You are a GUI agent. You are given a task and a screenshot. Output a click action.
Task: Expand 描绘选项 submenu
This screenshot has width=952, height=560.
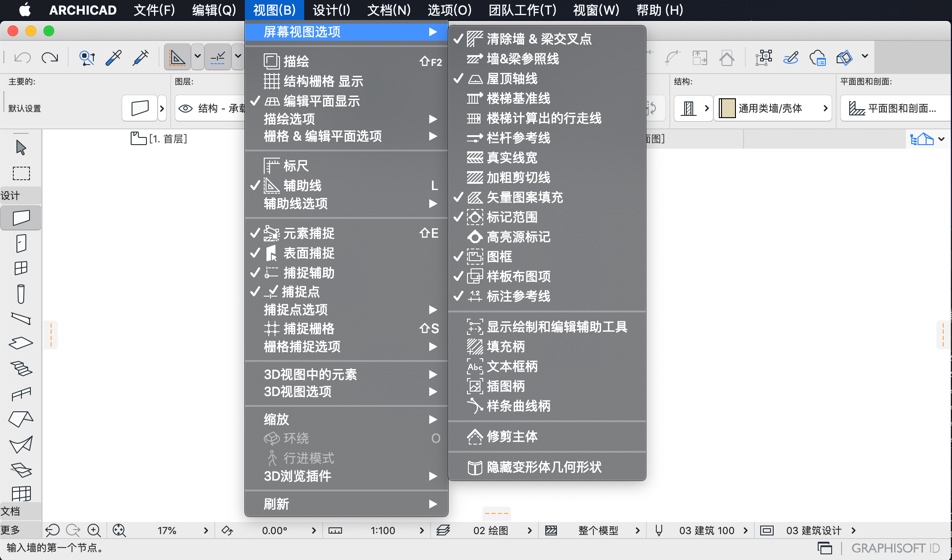pyautogui.click(x=346, y=119)
